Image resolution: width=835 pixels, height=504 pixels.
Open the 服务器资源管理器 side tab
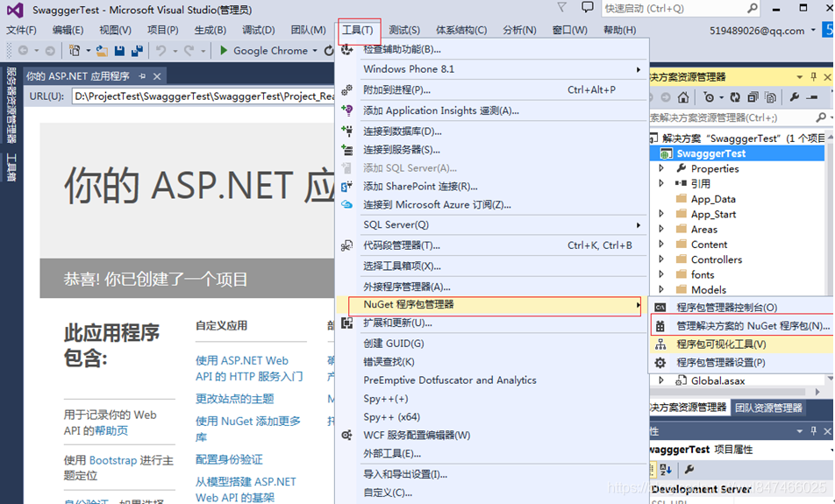[x=11, y=105]
